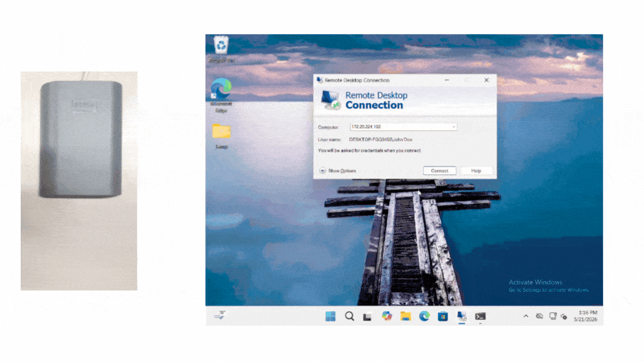
Task: Click the Help button in Remote Desktop
Action: point(476,171)
